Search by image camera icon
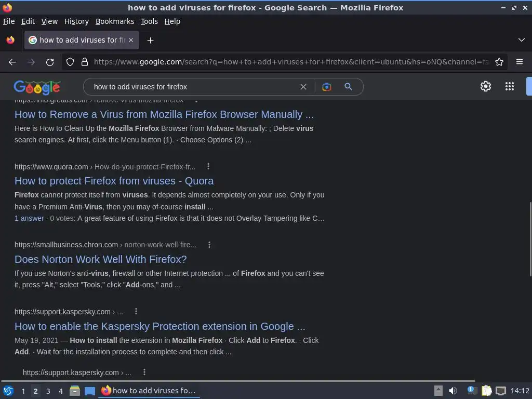The width and height of the screenshot is (532, 399). pyautogui.click(x=326, y=87)
